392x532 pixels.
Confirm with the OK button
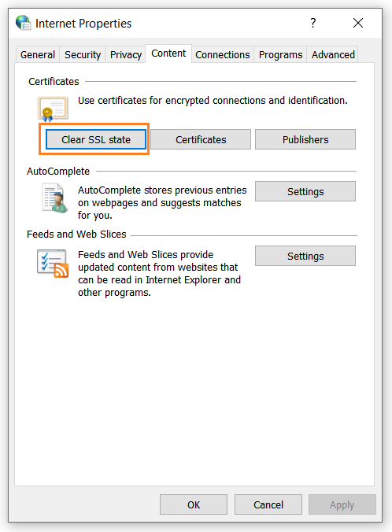point(194,504)
